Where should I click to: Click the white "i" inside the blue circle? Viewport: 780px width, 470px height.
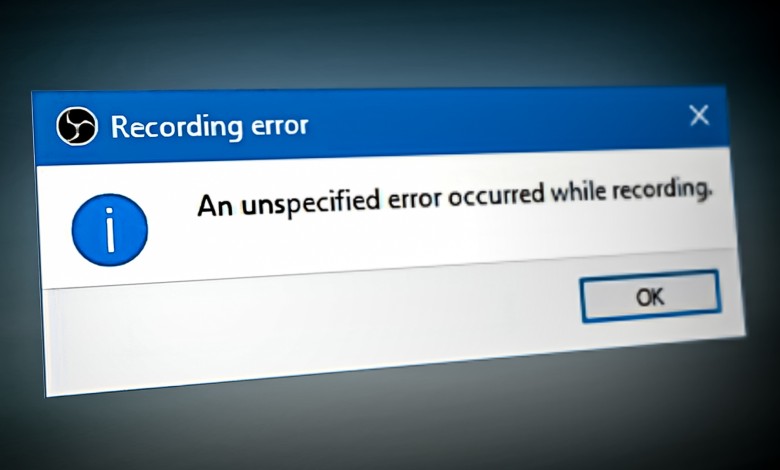[x=110, y=230]
